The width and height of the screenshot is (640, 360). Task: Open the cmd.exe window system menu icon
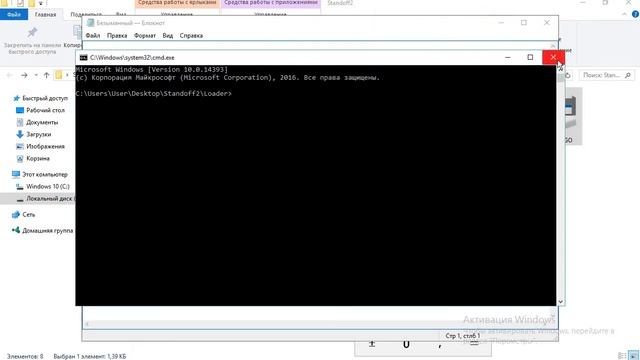click(83, 58)
